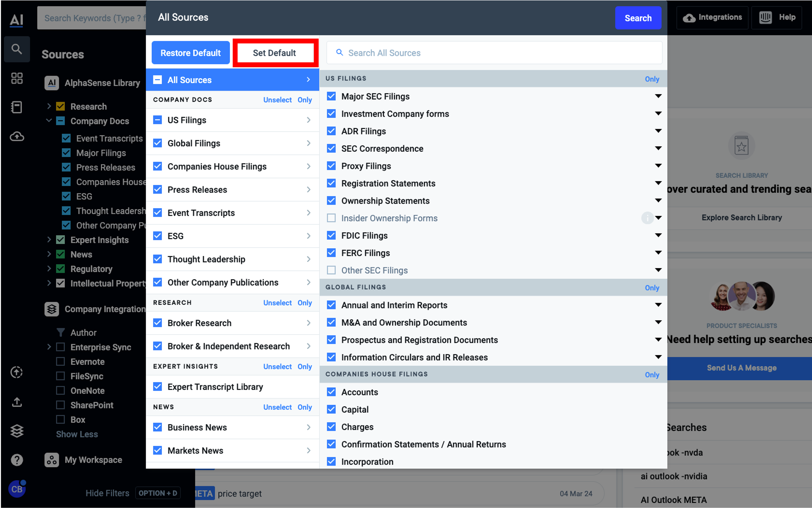Uncheck Accounts under Companies House Filings
Image resolution: width=812 pixels, height=508 pixels.
[331, 392]
